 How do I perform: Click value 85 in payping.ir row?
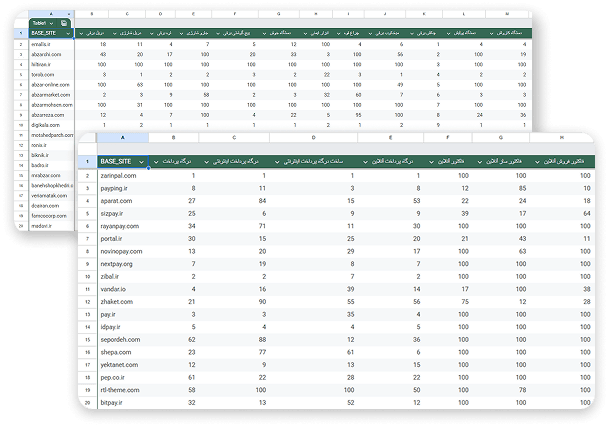(x=522, y=188)
